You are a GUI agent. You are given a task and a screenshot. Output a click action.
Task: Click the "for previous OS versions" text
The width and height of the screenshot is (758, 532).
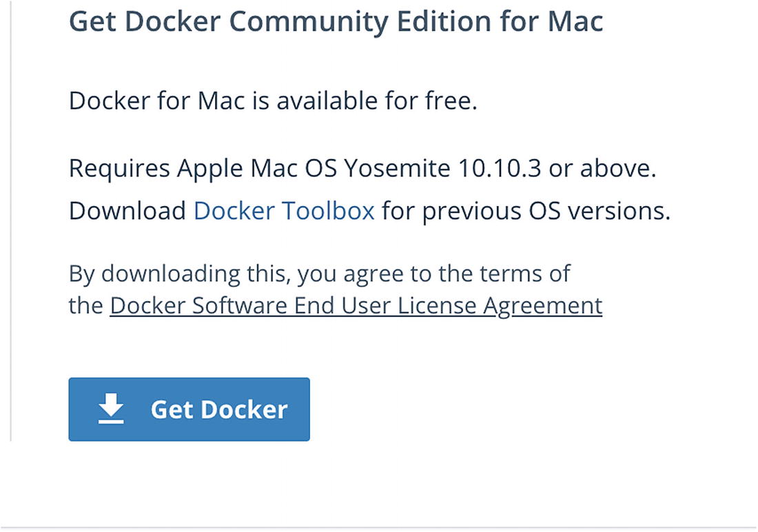coord(526,210)
